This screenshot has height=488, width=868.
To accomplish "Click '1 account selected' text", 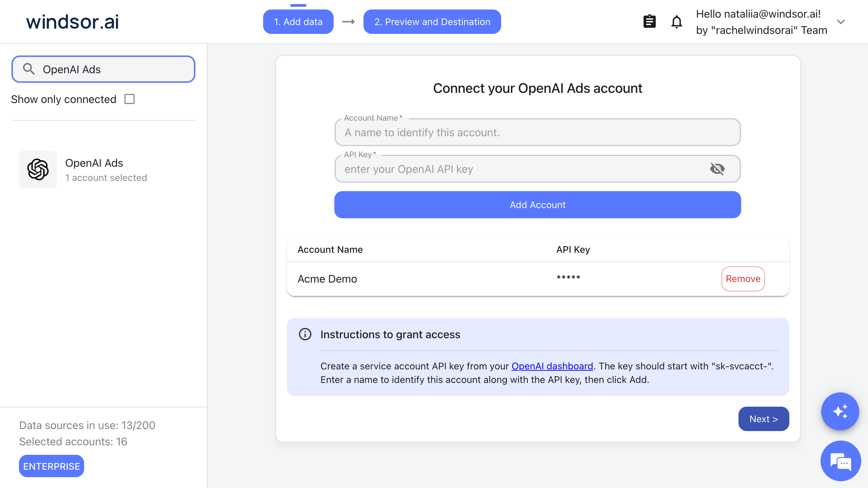I will coord(106,178).
